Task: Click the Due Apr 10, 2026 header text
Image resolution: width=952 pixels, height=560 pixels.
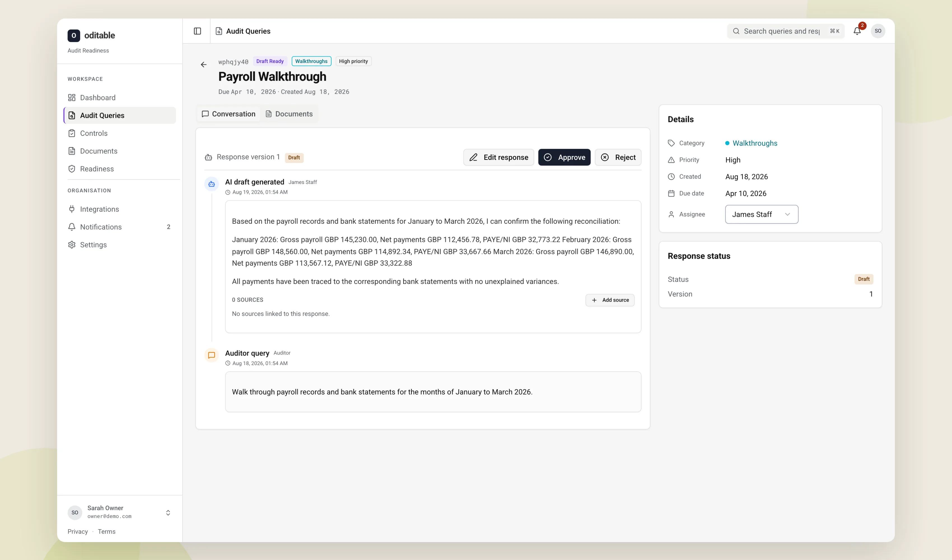Action: pos(247,92)
